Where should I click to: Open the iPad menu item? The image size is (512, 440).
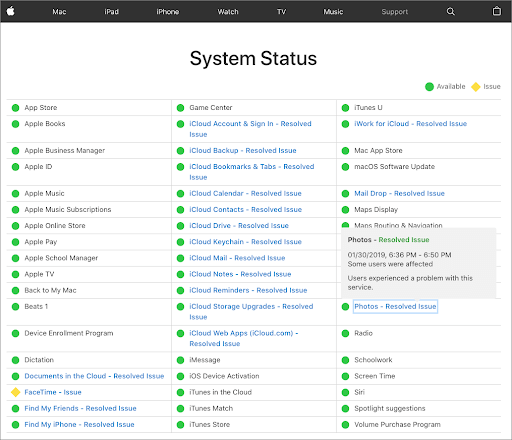click(111, 12)
